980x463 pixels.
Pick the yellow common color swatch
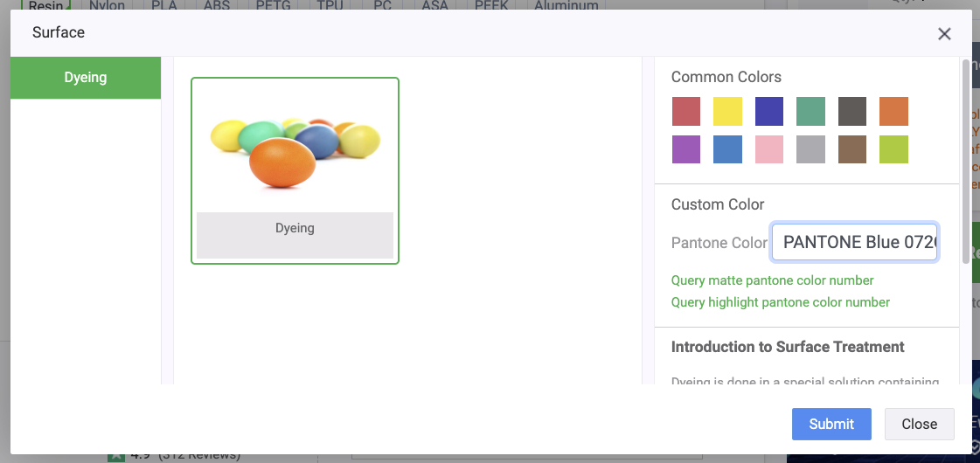coord(727,112)
